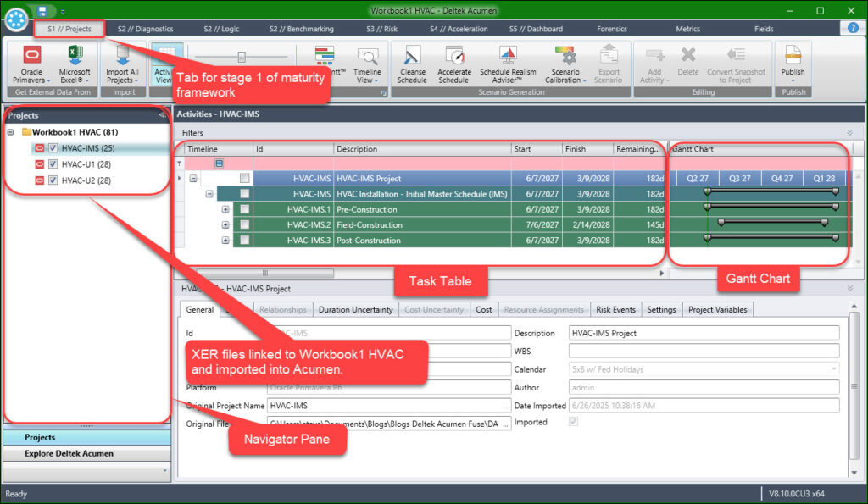Switch to S3 // Risk tab
The image size is (868, 504).
[382, 29]
